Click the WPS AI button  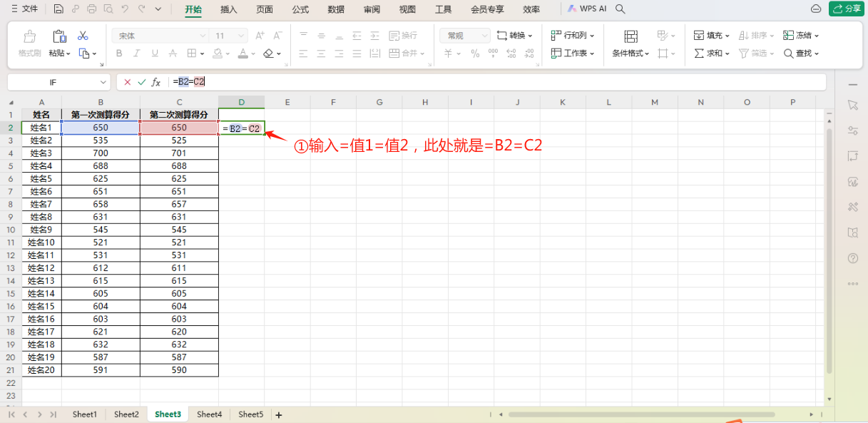586,9
